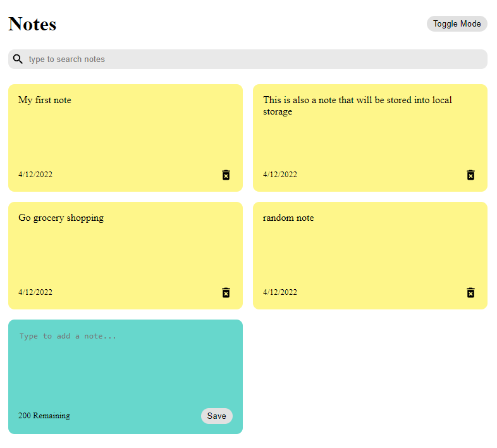Click the teal new-note card's bottom edge

pyautogui.click(x=125, y=432)
